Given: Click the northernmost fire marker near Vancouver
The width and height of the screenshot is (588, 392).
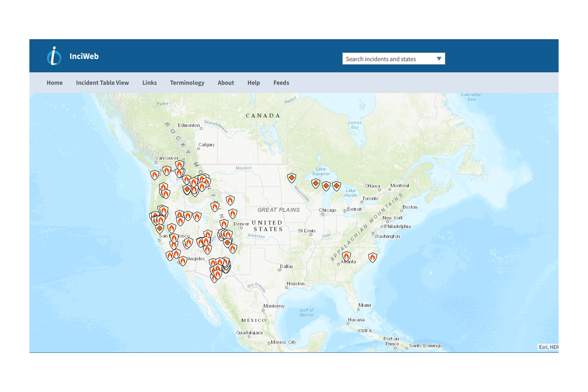Looking at the screenshot, I should click(x=179, y=165).
